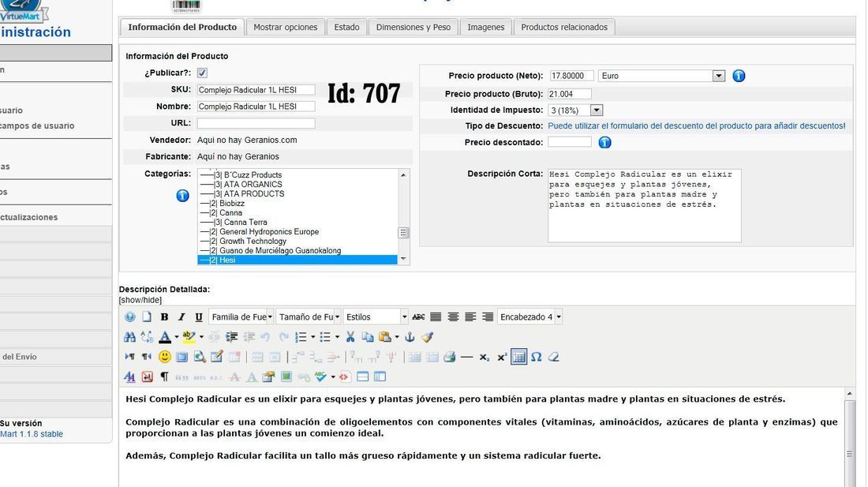868x487 pixels.
Task: Click info icon next to Euro currency
Action: 739,76
